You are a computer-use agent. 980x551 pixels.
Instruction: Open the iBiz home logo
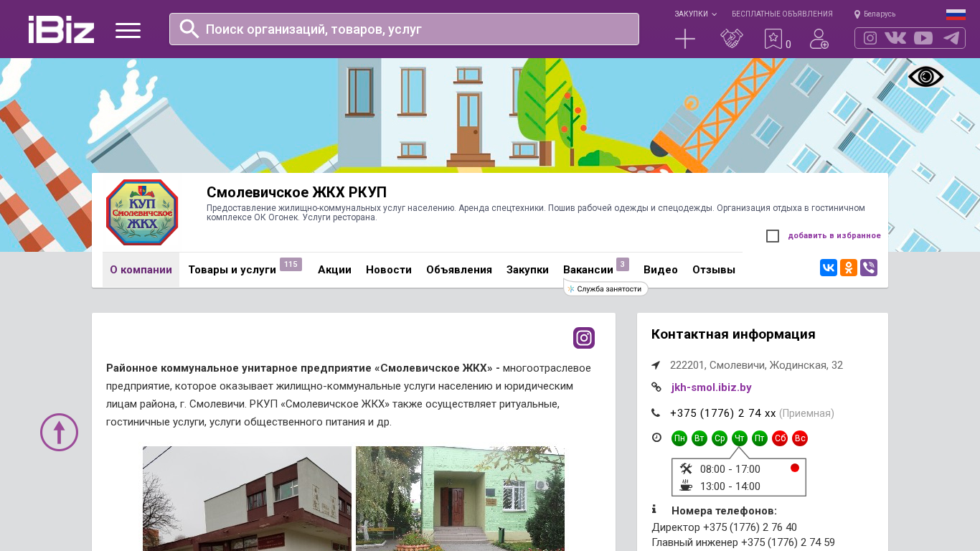pyautogui.click(x=61, y=29)
